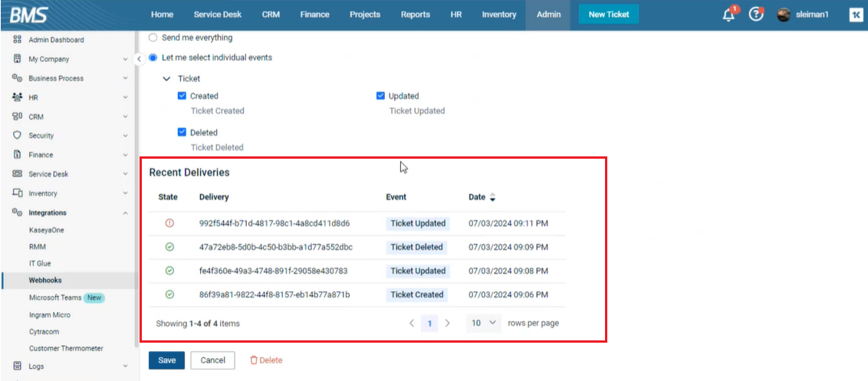Click the Save button
The height and width of the screenshot is (381, 868).
(x=166, y=360)
